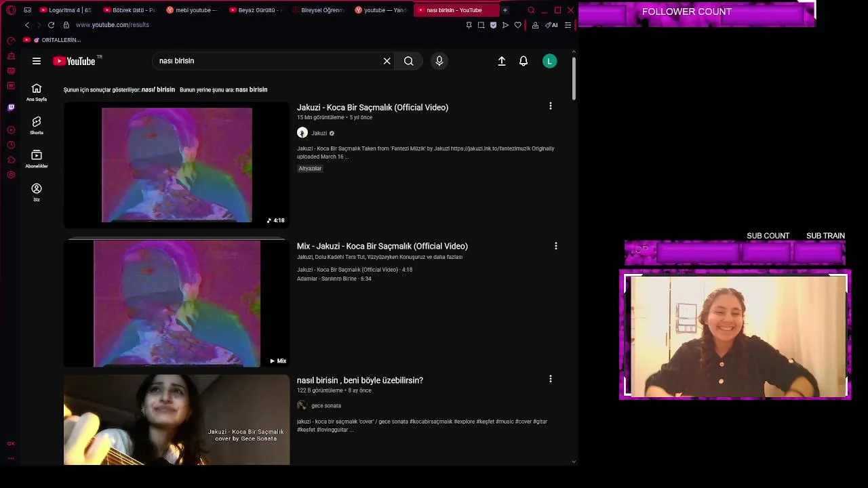The height and width of the screenshot is (488, 868).
Task: Open the Siz (You) page in the sidebar
Action: point(37,192)
